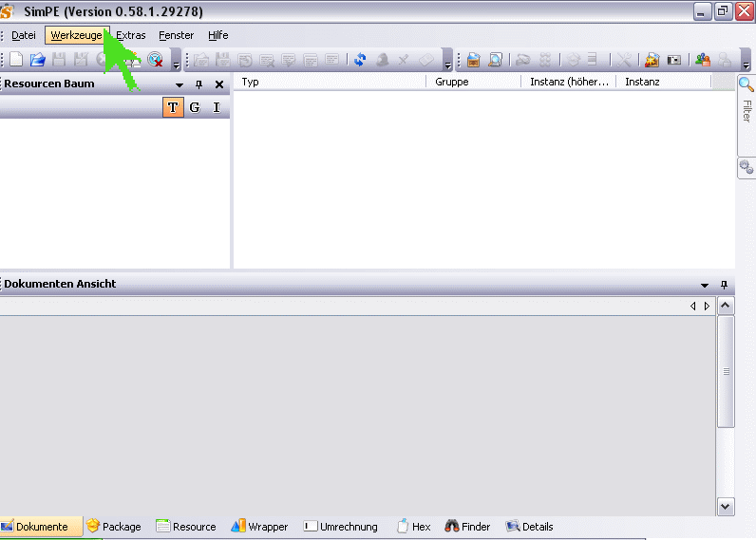Click the document view scrollbar down arrow
Image resolution: width=756 pixels, height=540 pixels.
[726, 507]
